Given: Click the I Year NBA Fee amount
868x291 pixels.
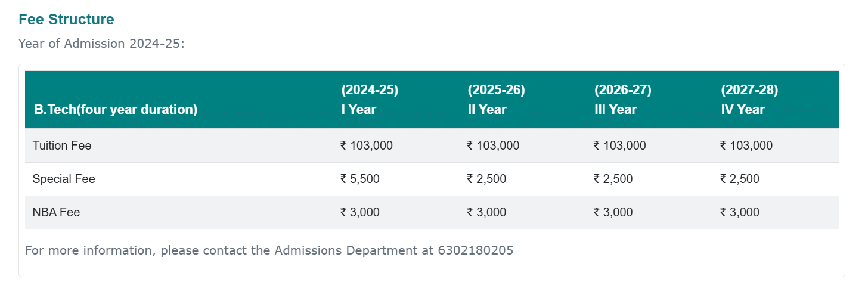Looking at the screenshot, I should tap(360, 212).
